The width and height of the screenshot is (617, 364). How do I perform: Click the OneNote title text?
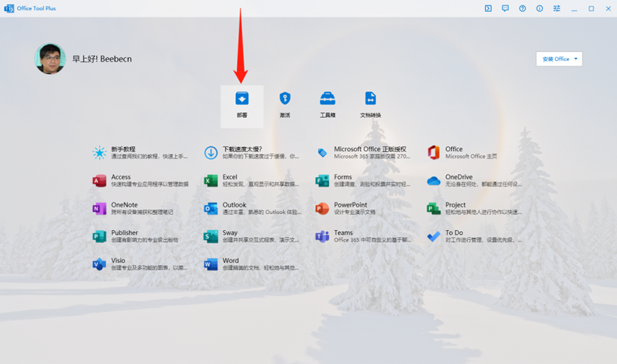[x=124, y=205]
